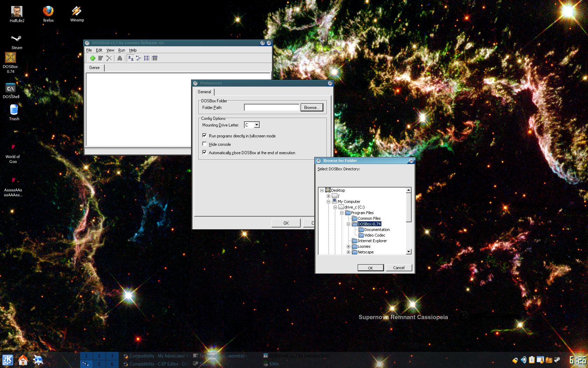The image size is (588, 368).
Task: Confirm folder selection with OK
Action: (370, 267)
